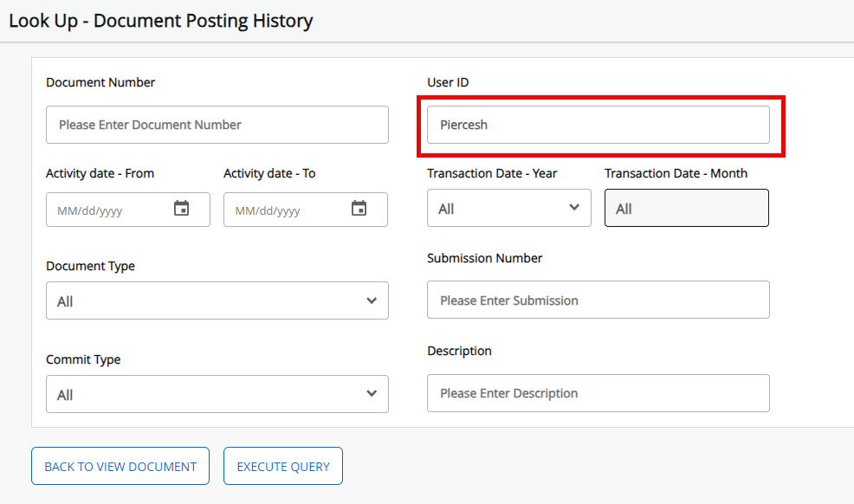Click the Document Type chevron arrow
The image size is (854, 504).
pyautogui.click(x=372, y=300)
